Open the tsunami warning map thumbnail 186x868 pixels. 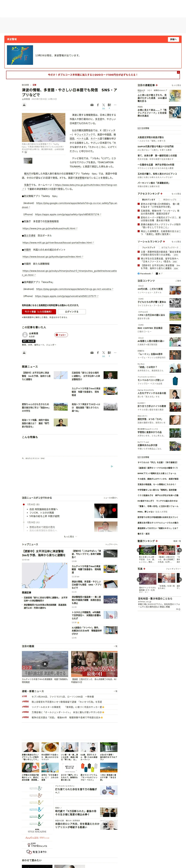(20, 55)
